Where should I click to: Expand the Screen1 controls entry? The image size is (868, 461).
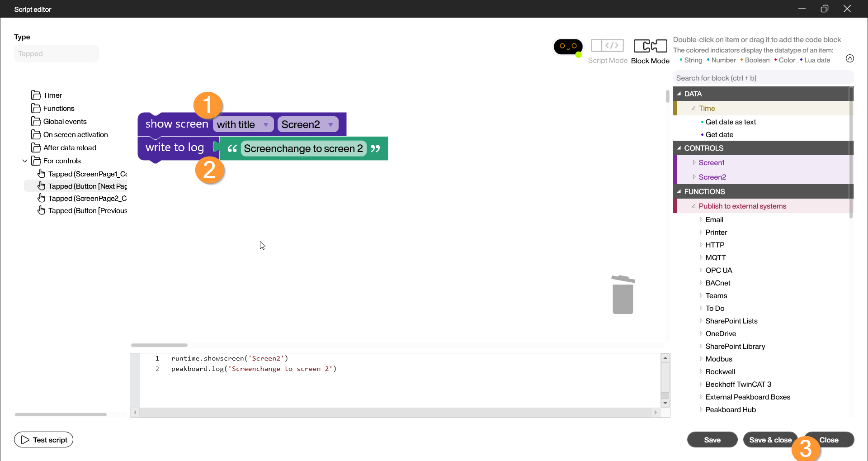[694, 162]
